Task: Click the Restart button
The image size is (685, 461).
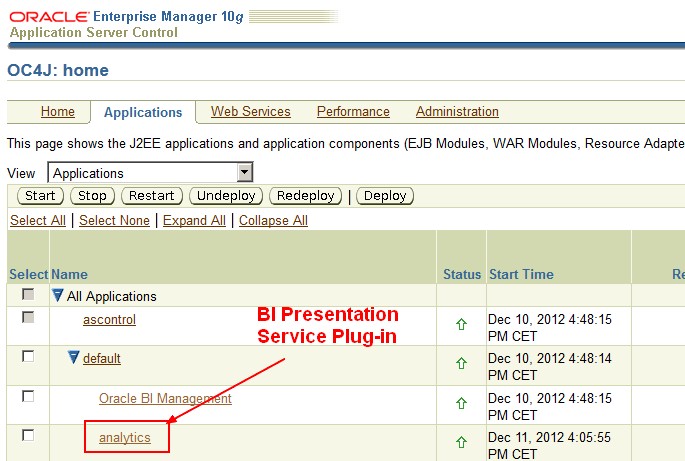Action: pos(152,196)
